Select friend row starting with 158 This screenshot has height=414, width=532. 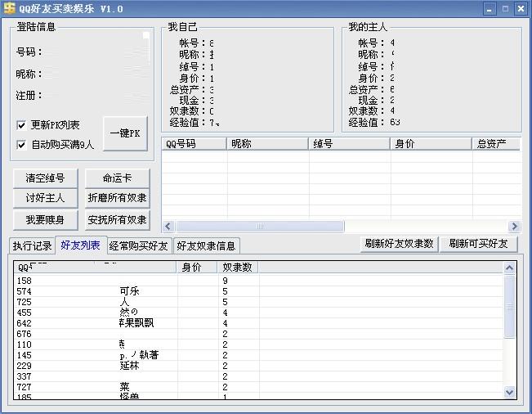(x=258, y=281)
